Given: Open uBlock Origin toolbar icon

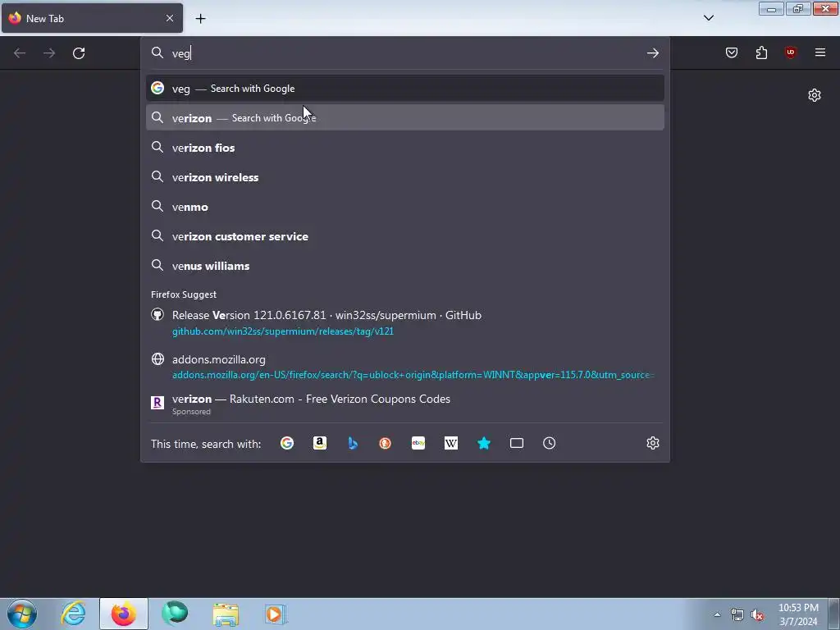Looking at the screenshot, I should 791,52.
